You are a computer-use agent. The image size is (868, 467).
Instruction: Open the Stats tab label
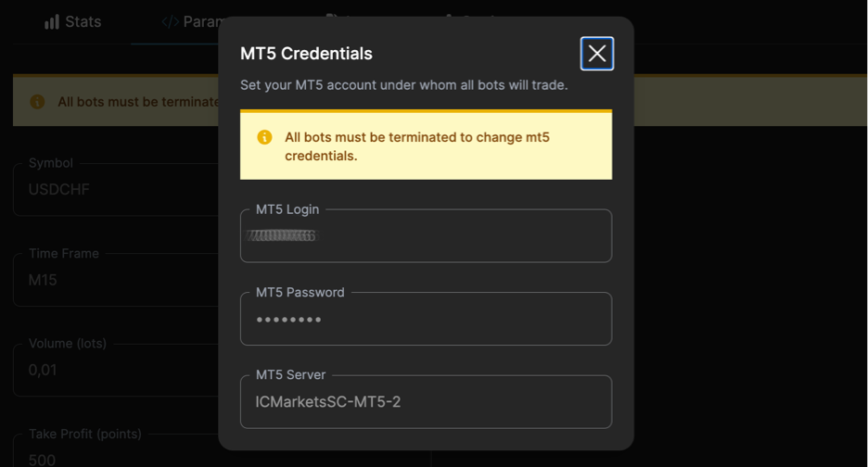(83, 21)
